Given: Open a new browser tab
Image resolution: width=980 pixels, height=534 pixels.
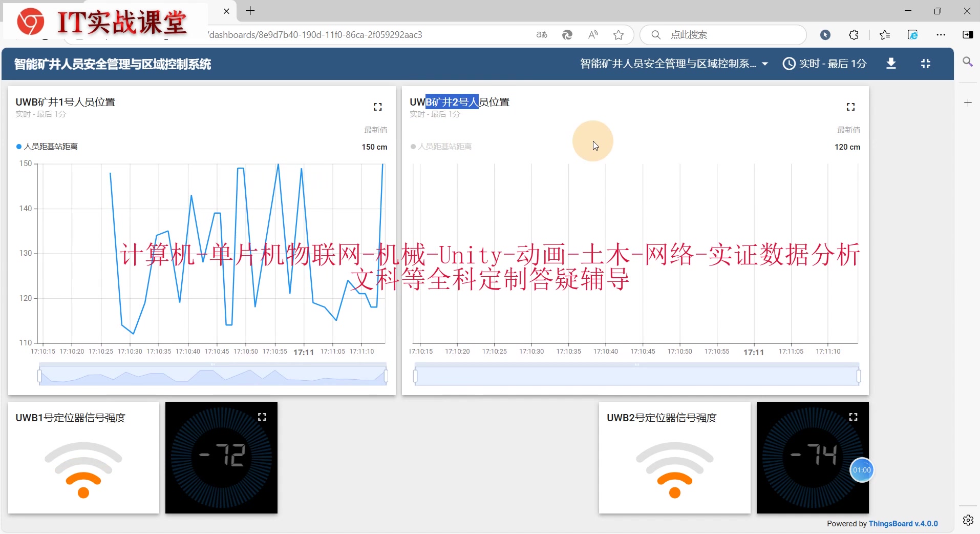Looking at the screenshot, I should point(250,11).
